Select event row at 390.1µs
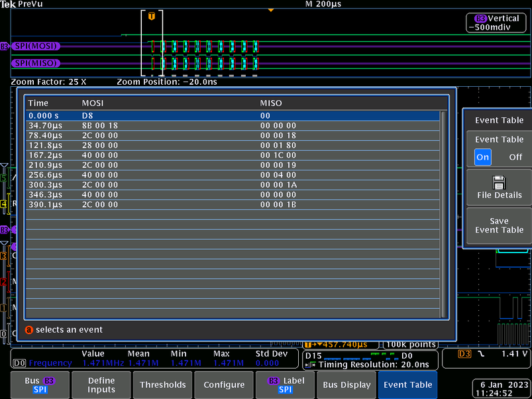The height and width of the screenshot is (399, 532). (233, 204)
